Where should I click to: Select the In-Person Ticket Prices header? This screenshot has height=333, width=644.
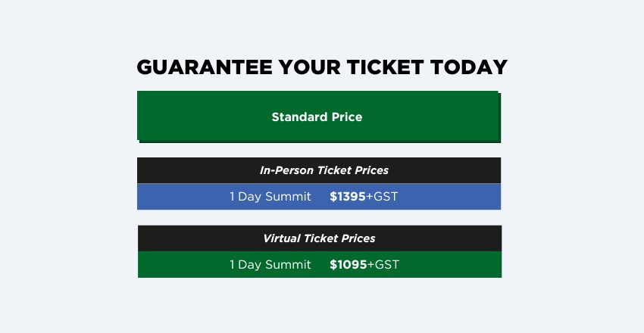tap(319, 170)
